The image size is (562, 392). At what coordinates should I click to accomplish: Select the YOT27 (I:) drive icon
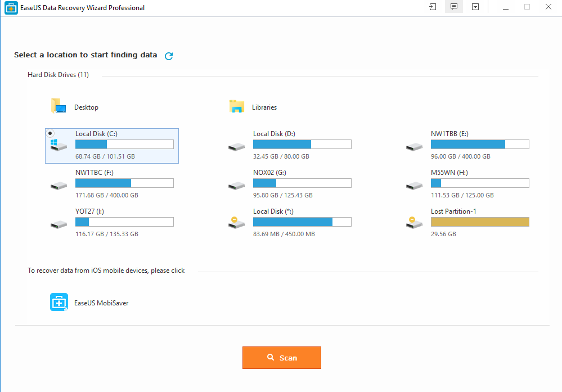pyautogui.click(x=59, y=224)
